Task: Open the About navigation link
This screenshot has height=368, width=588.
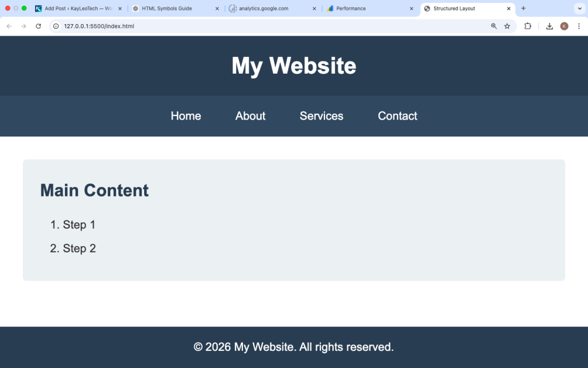Action: pos(250,116)
